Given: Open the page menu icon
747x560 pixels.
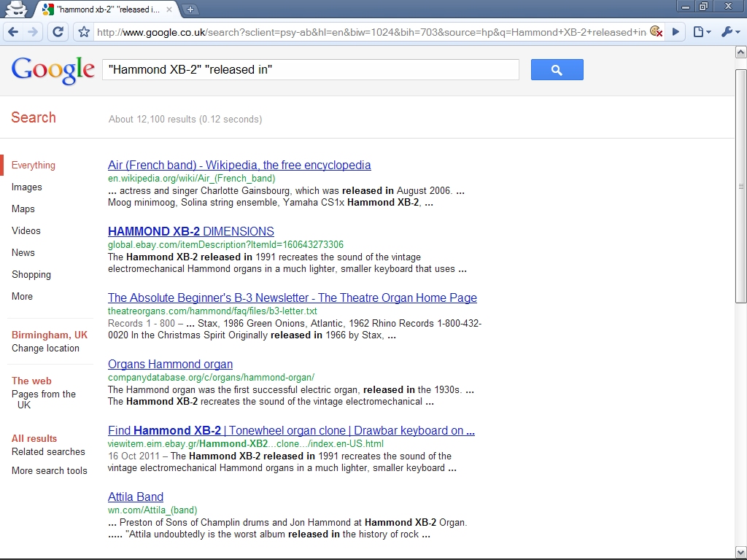Looking at the screenshot, I should click(x=701, y=32).
